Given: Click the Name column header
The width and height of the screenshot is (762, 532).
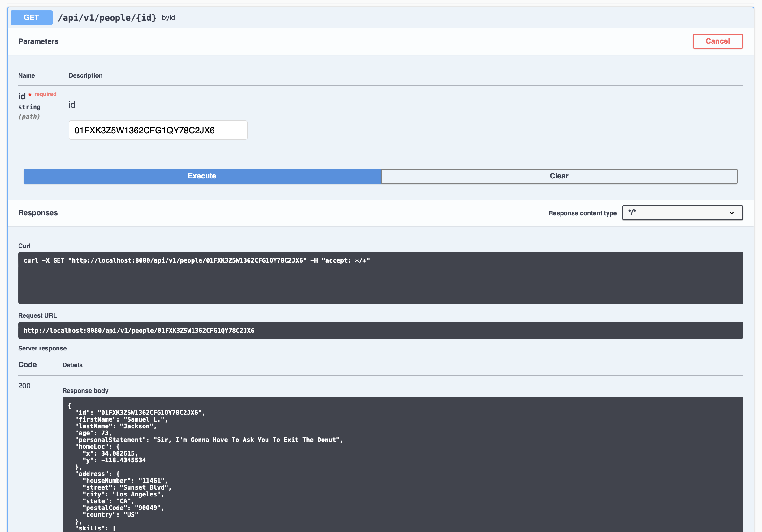Looking at the screenshot, I should coord(27,75).
